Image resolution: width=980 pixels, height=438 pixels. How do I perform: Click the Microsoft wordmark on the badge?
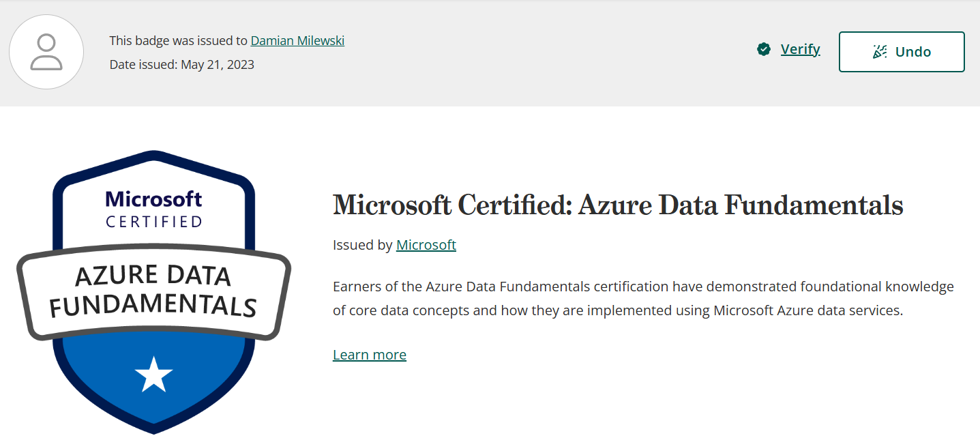(153, 199)
